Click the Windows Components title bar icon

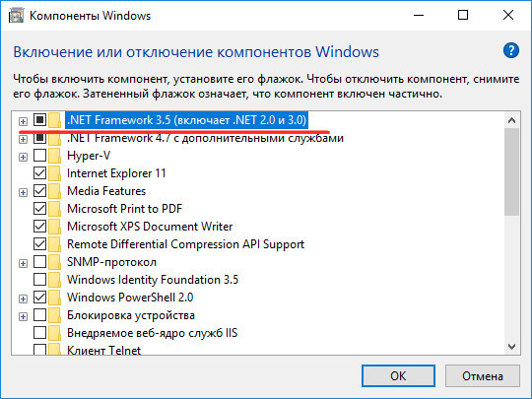click(16, 16)
